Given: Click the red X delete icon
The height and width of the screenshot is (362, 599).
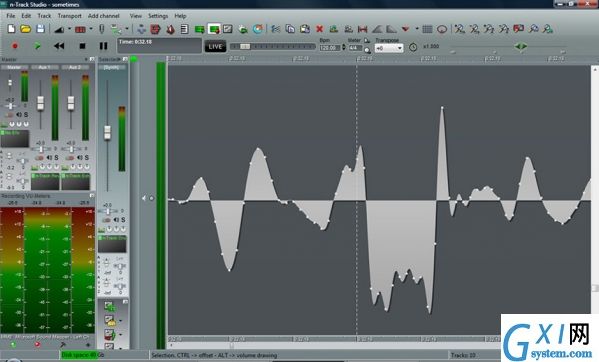Looking at the screenshot, I should (319, 29).
